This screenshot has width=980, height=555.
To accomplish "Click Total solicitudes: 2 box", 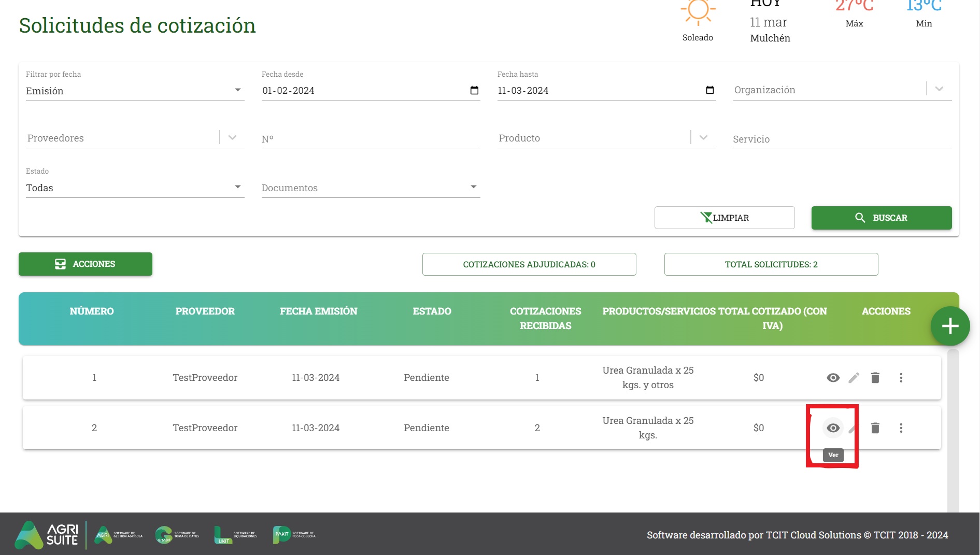I will tap(771, 264).
